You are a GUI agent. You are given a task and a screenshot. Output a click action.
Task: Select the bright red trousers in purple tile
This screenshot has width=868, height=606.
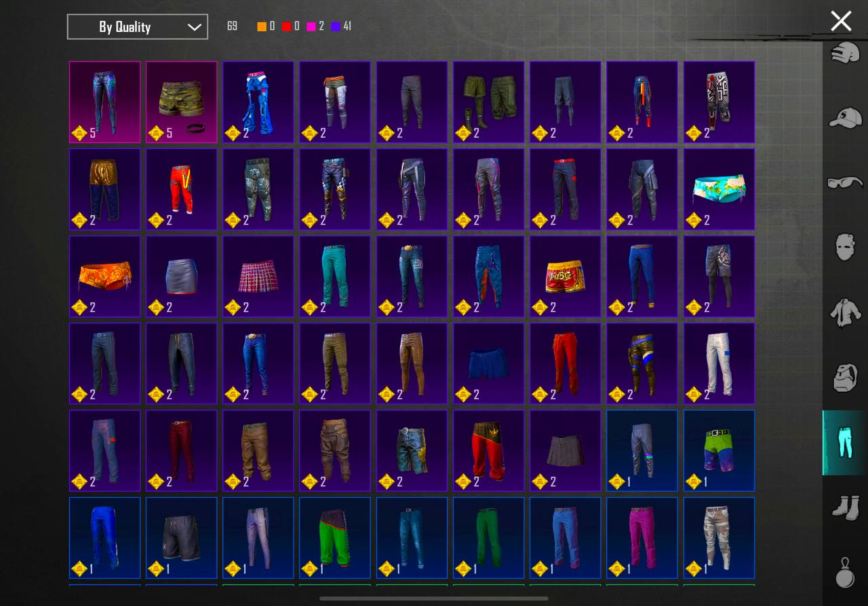click(x=565, y=363)
